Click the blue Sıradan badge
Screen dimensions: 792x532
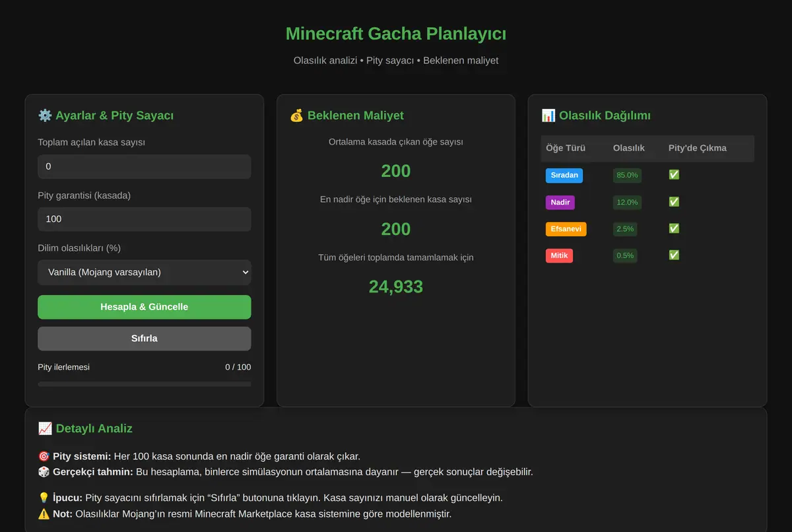click(564, 176)
